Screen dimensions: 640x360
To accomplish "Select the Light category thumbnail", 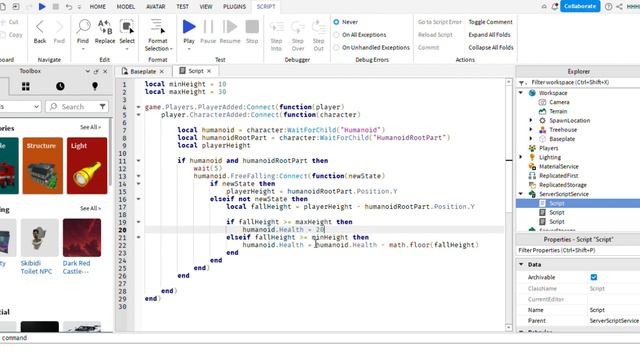I will tap(87, 166).
